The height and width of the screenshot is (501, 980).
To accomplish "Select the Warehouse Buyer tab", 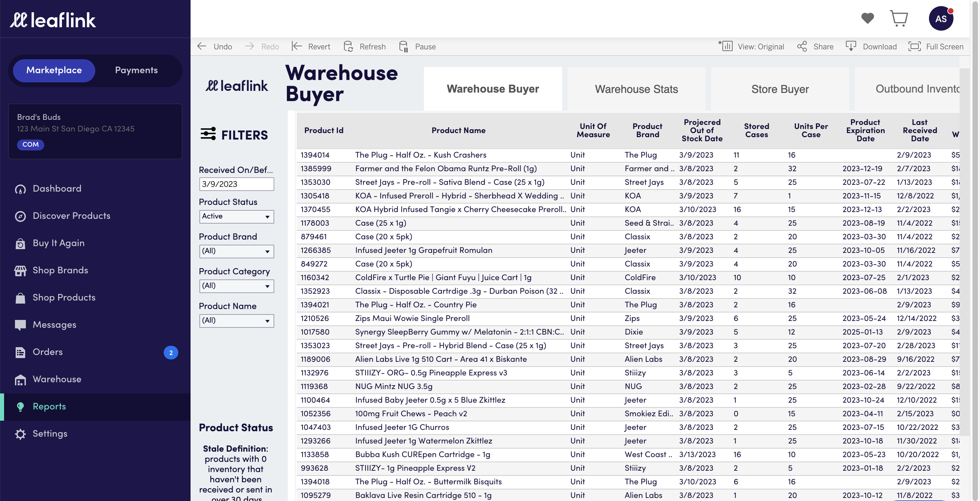I will [x=493, y=89].
